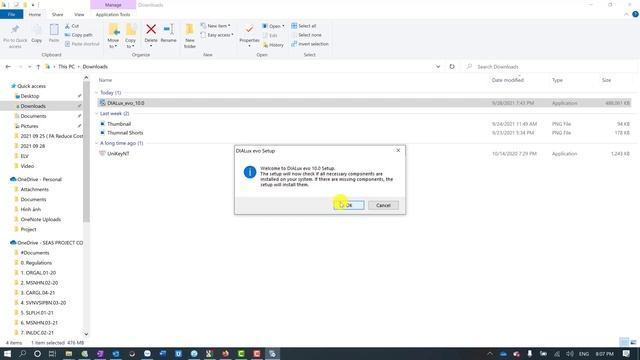Sort by Type column header
This screenshot has height=360, width=640.
[557, 80]
